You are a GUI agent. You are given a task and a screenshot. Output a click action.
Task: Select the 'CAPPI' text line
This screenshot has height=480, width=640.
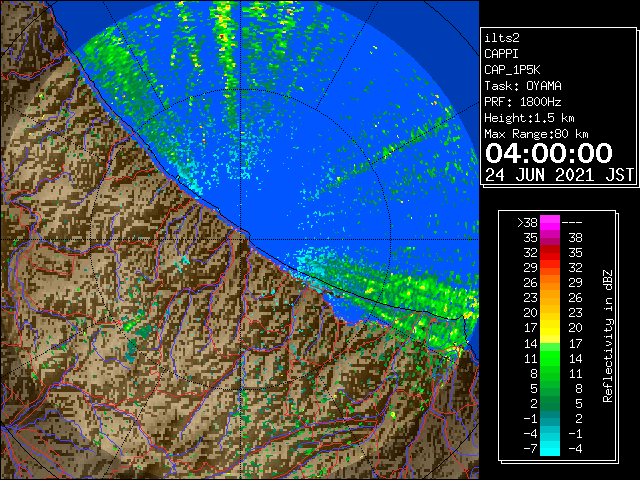501,54
